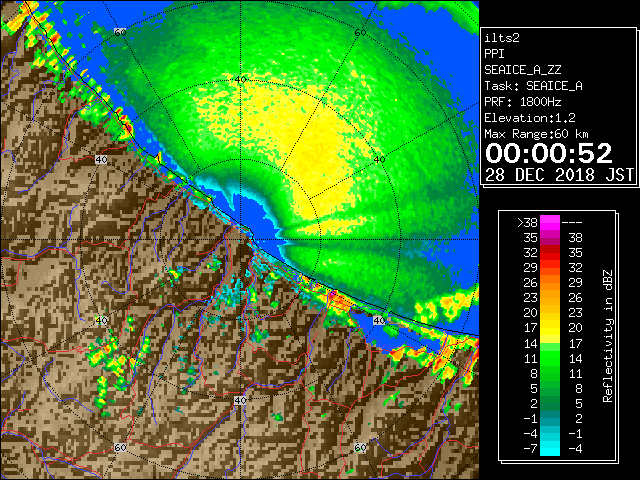
Task: Click the Task: SEAICE_A line
Action: pos(533,86)
